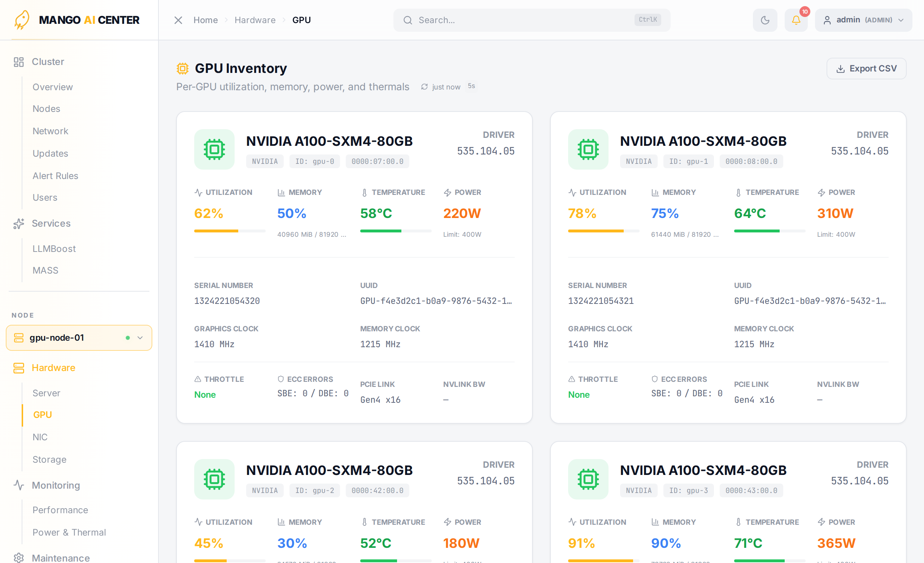924x563 pixels.
Task: Open the MASS service page
Action: [45, 271]
